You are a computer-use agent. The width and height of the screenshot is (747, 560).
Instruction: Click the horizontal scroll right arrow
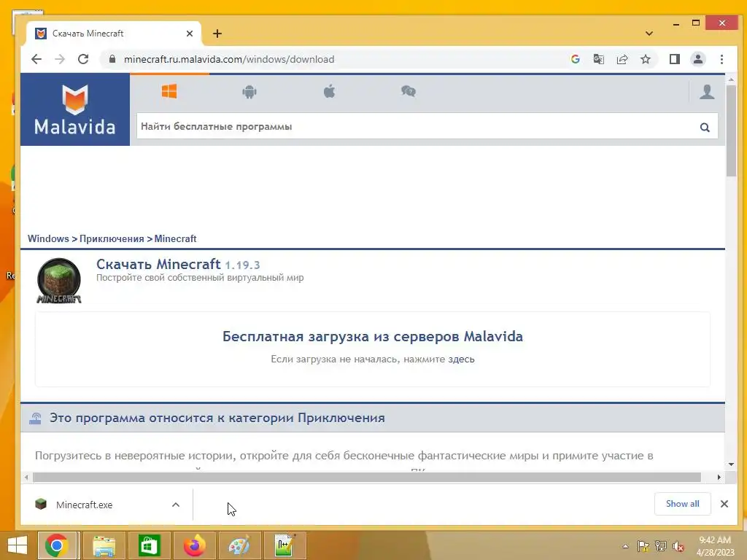click(719, 477)
